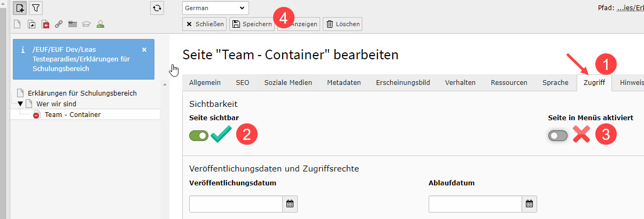Open the German language dropdown
The height and width of the screenshot is (219, 644).
coord(215,8)
